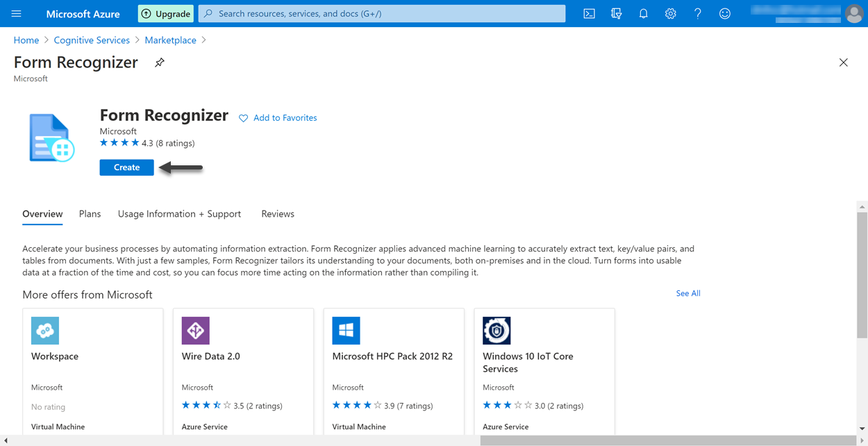Go to Cognitive Services breadcrumb
The width and height of the screenshot is (868, 446).
[x=92, y=40]
